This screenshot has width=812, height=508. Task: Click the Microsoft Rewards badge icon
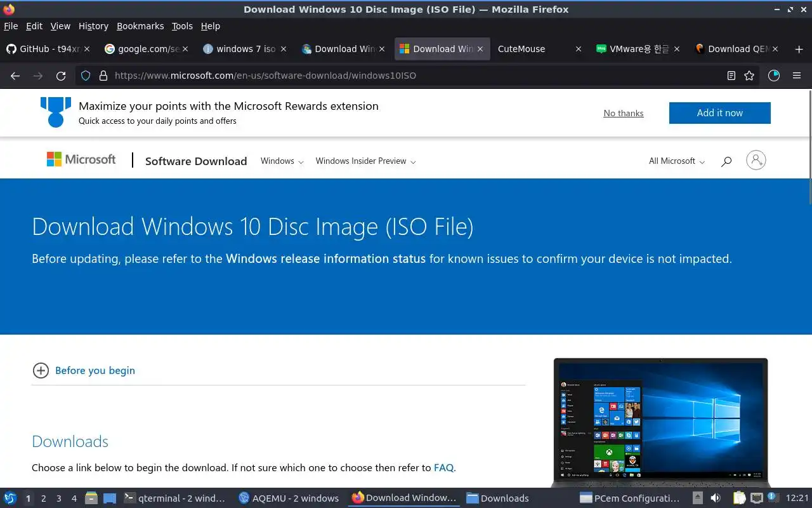click(55, 112)
